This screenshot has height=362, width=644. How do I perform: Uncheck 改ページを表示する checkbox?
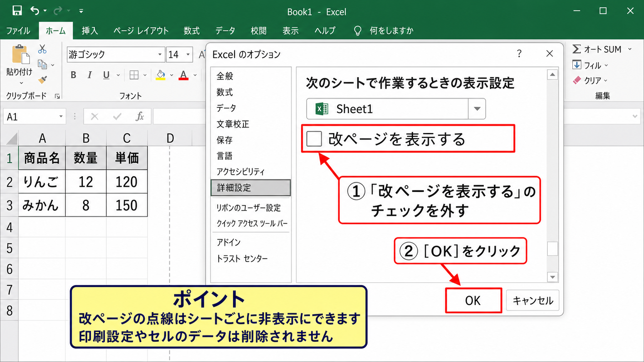(314, 139)
